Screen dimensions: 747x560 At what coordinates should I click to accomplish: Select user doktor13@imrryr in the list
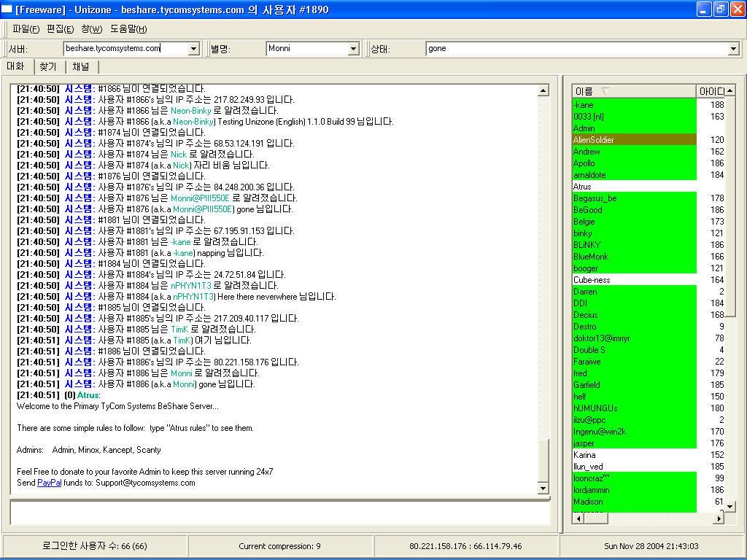click(634, 338)
